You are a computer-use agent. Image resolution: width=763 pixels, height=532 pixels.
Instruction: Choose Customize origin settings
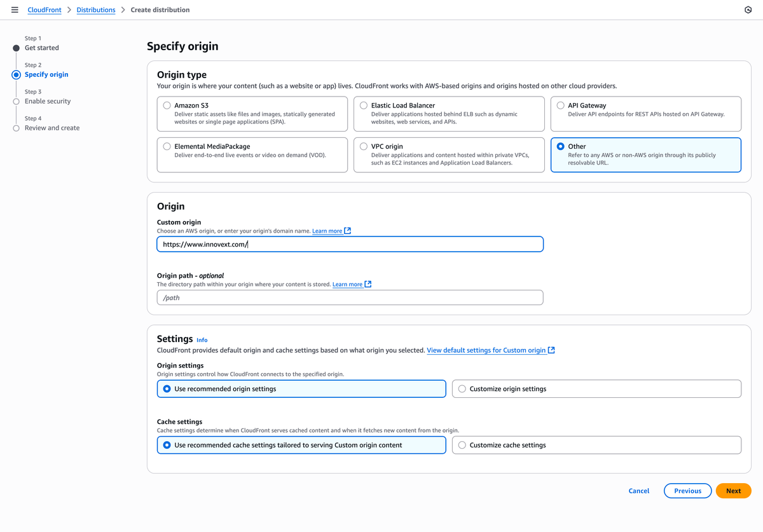[x=462, y=389]
